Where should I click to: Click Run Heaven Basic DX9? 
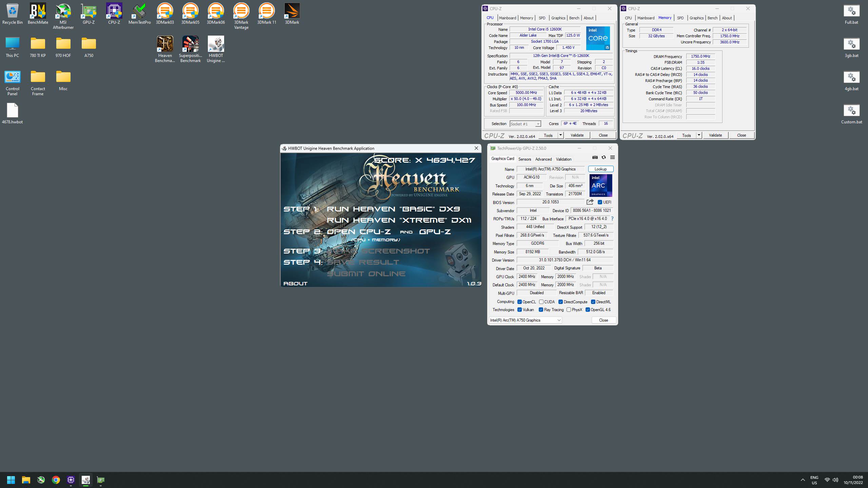click(393, 209)
